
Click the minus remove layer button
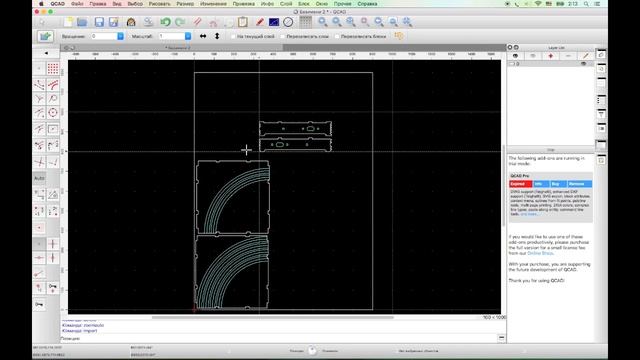[x=568, y=56]
